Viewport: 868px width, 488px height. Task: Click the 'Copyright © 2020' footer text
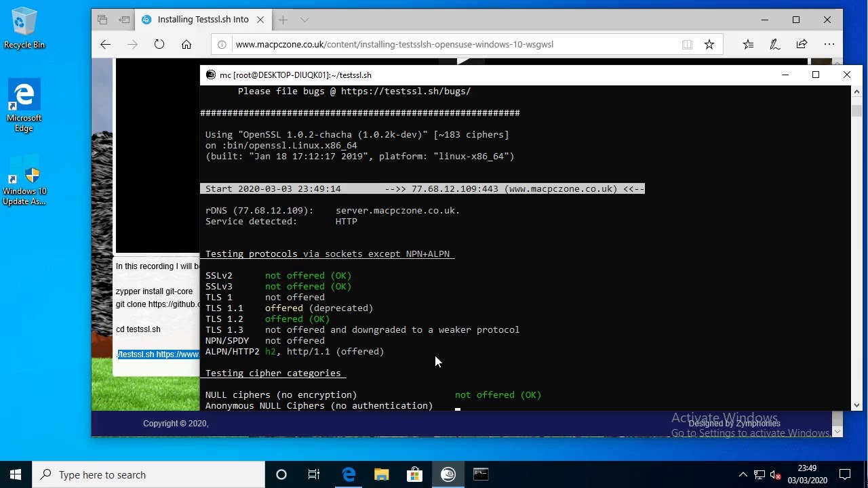(x=176, y=424)
